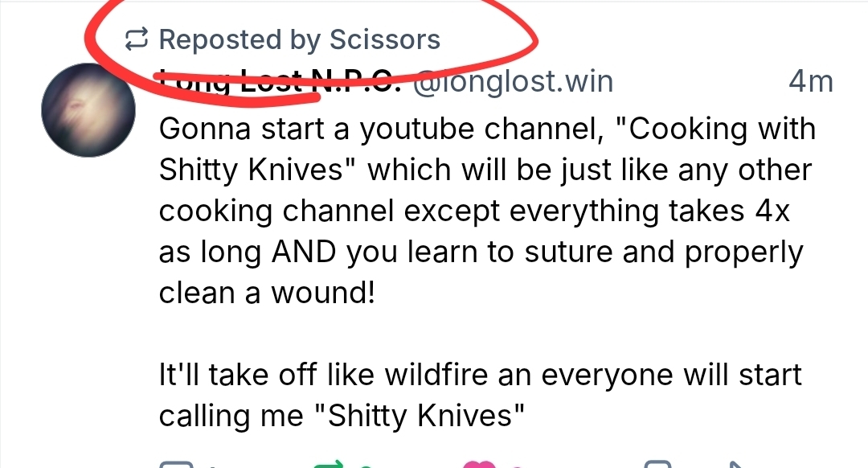This screenshot has width=868, height=468.
Task: Click the text line 'clean a wound!'
Action: [x=267, y=293]
